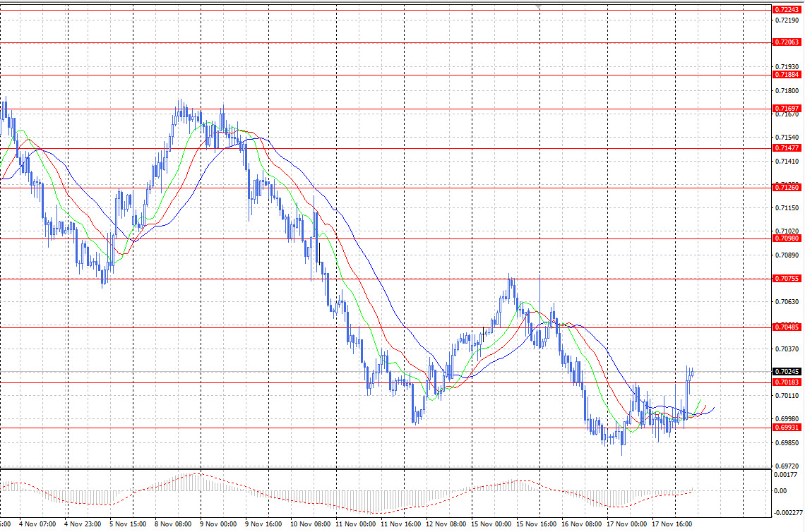This screenshot has height=532, width=805.
Task: Click the red 0.71477 level label
Action: (787, 148)
